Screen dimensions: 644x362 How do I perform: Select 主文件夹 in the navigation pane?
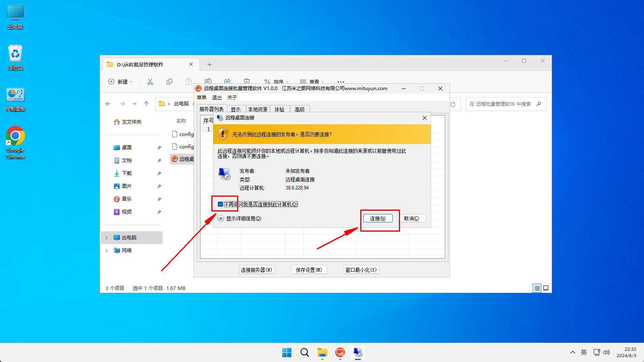pyautogui.click(x=128, y=122)
